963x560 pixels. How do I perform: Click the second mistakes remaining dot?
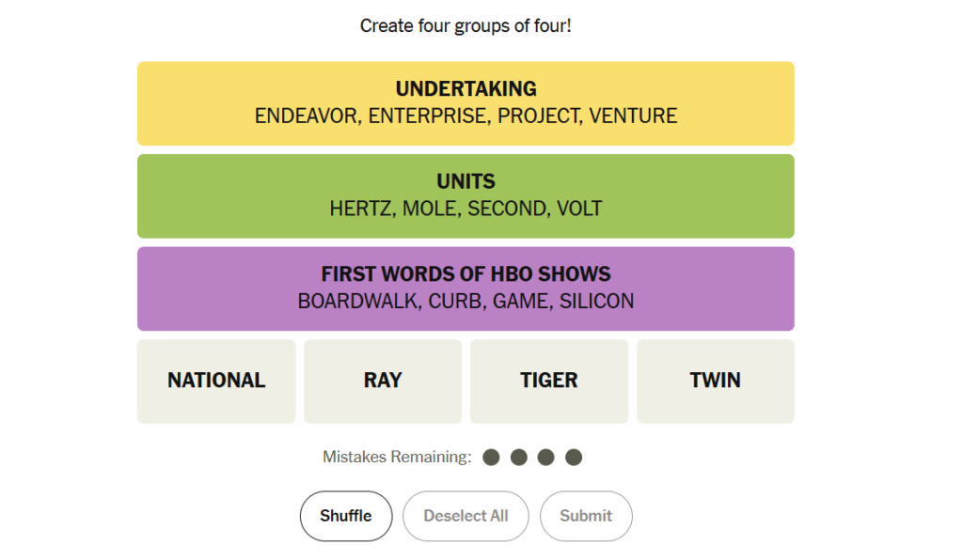(519, 458)
